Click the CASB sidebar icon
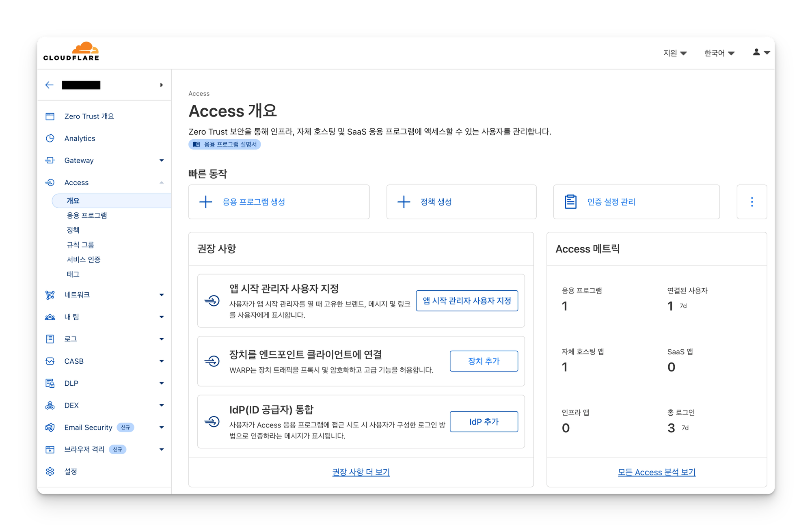This screenshot has width=812, height=531. pyautogui.click(x=50, y=361)
